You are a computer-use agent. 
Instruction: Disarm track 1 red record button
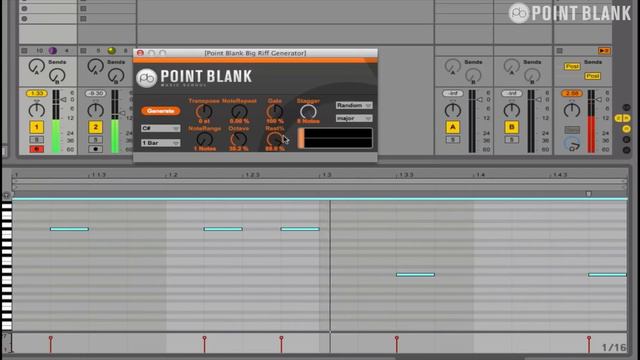click(36, 149)
